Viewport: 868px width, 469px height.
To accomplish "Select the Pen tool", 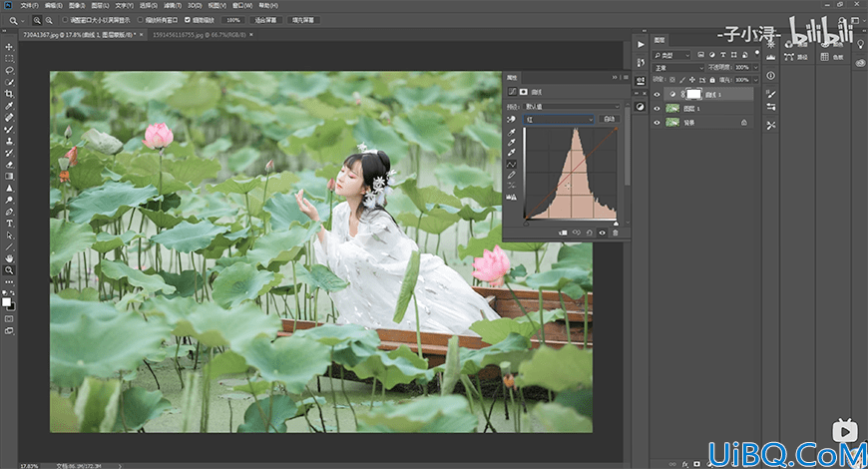I will click(9, 212).
